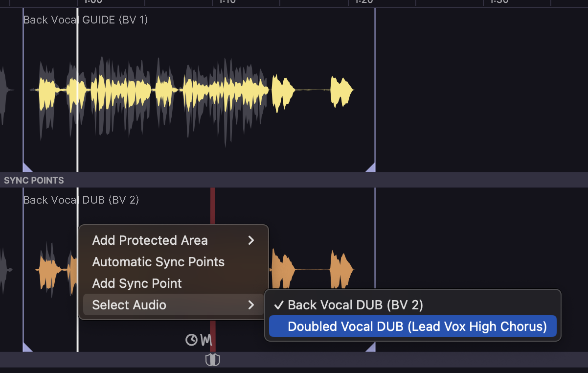This screenshot has width=588, height=373.
Task: Click the Select Audio submenu chevron
Action: [251, 305]
